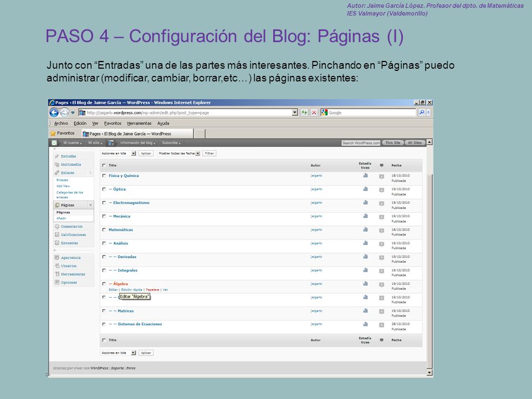This screenshot has height=399, width=532.
Task: Check the select-all box in top header
Action: click(x=104, y=165)
